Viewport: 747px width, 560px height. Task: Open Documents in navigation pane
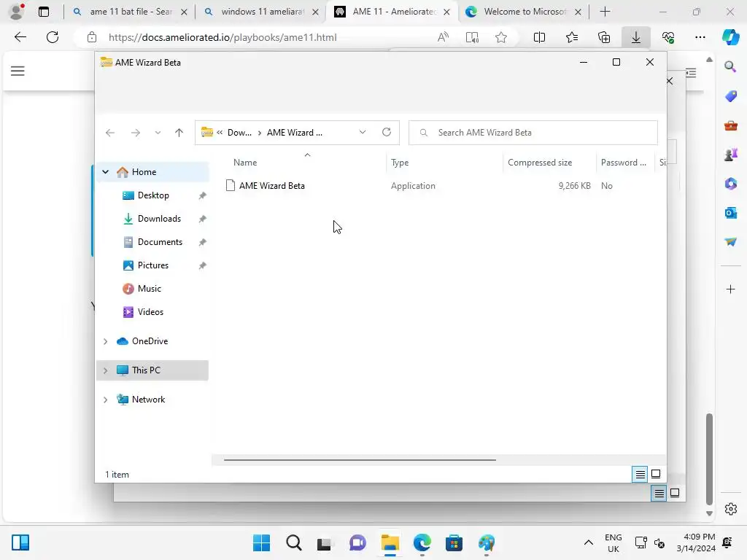(160, 242)
